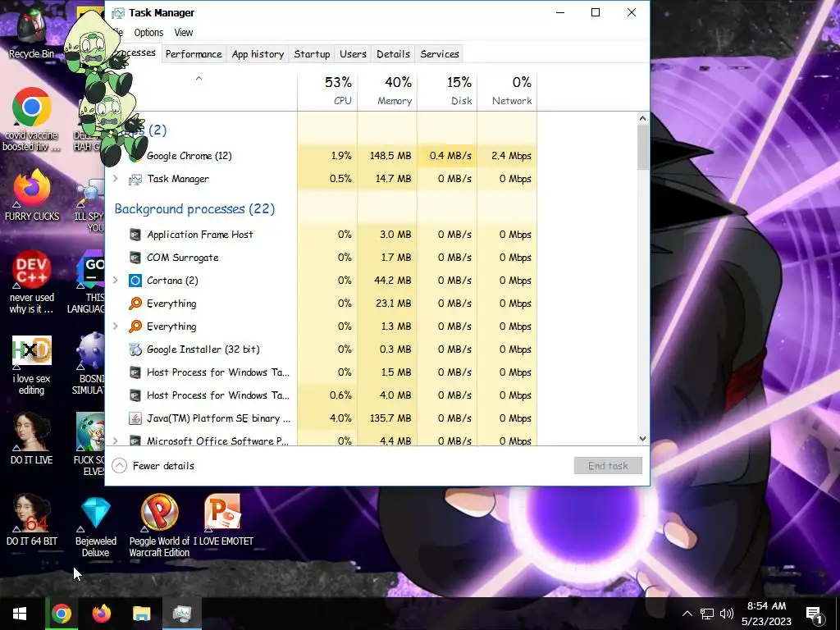Click the Background processes (22) heading
Image resolution: width=840 pixels, height=630 pixels.
194,209
